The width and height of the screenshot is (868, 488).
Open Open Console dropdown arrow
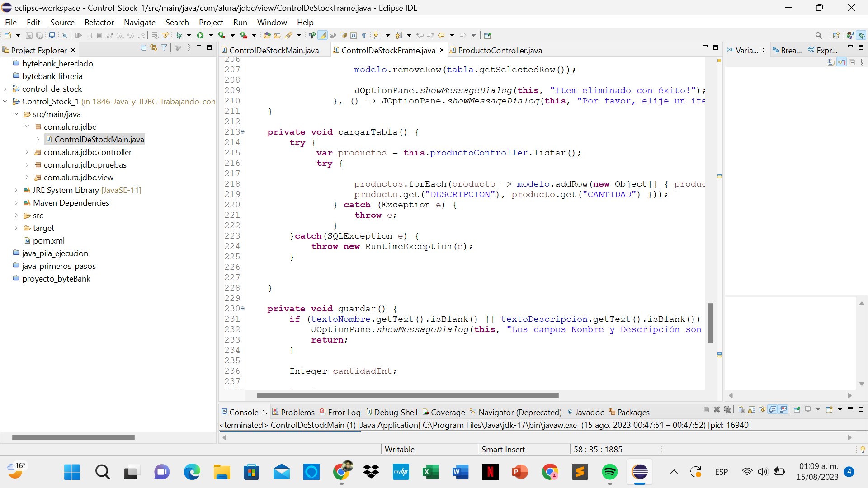tap(840, 409)
